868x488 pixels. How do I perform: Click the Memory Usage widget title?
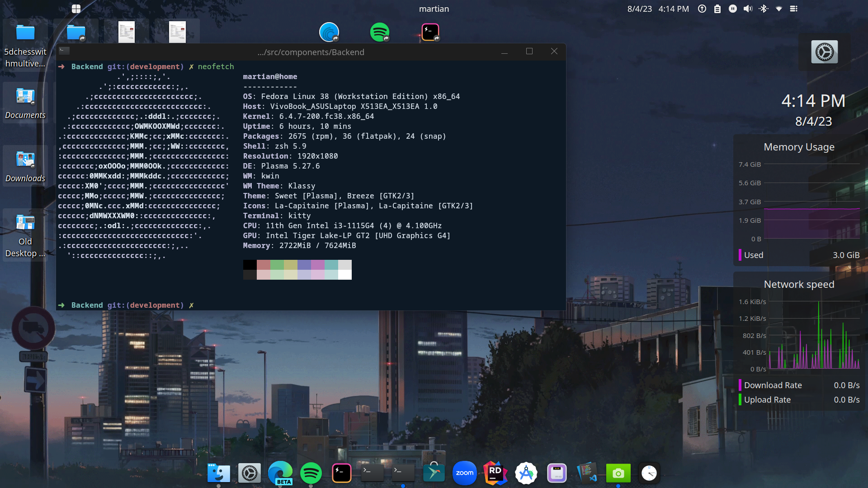click(799, 147)
